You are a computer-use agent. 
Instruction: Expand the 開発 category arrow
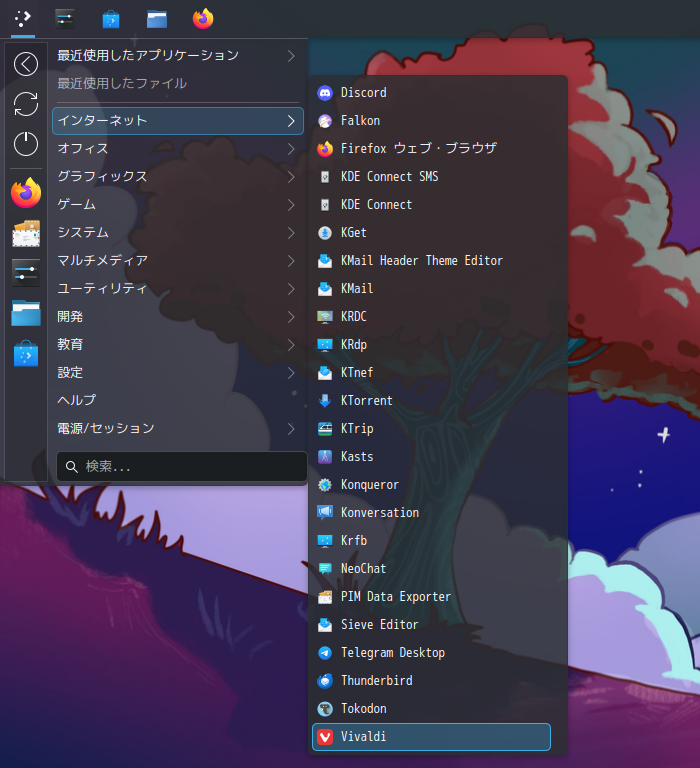click(291, 317)
